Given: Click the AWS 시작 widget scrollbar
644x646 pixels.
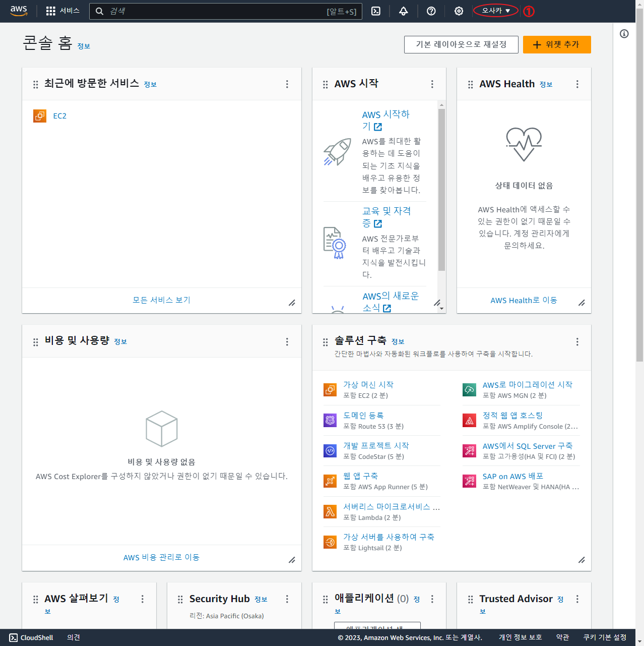Looking at the screenshot, I should [x=441, y=190].
